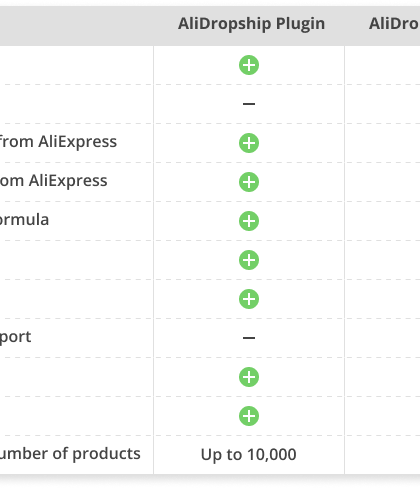Click the "Up to 10,000" cell text
The width and height of the screenshot is (420, 489).
coord(249,454)
